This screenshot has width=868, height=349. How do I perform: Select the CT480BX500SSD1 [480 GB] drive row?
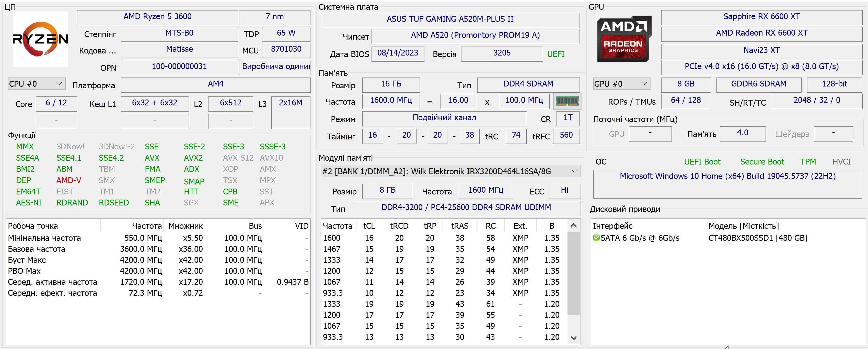728,238
